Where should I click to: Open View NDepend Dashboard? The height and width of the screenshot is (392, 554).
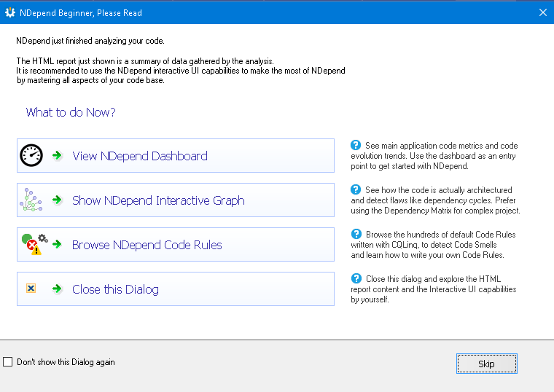[x=176, y=155]
